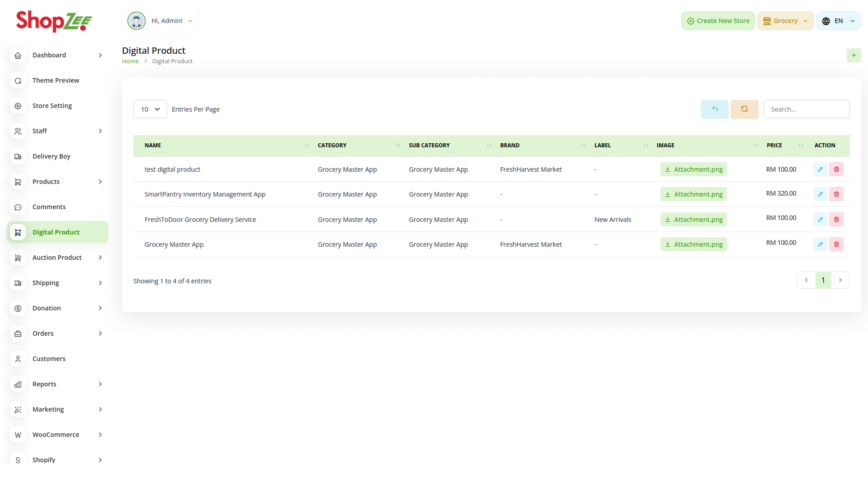Viewport: 868px width, 488px height.
Task: Click the Home breadcrumb link
Action: pos(130,61)
